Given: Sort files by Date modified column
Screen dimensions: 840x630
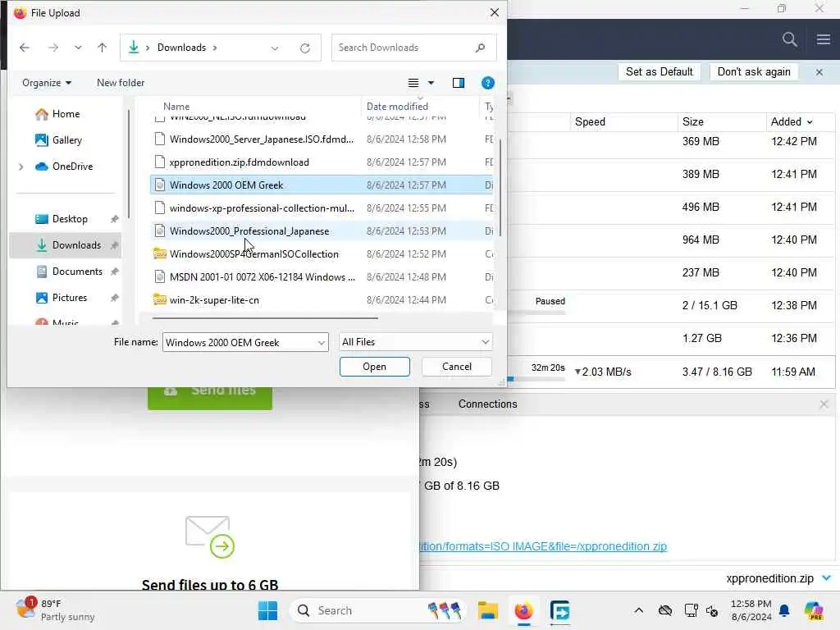Looking at the screenshot, I should (398, 107).
